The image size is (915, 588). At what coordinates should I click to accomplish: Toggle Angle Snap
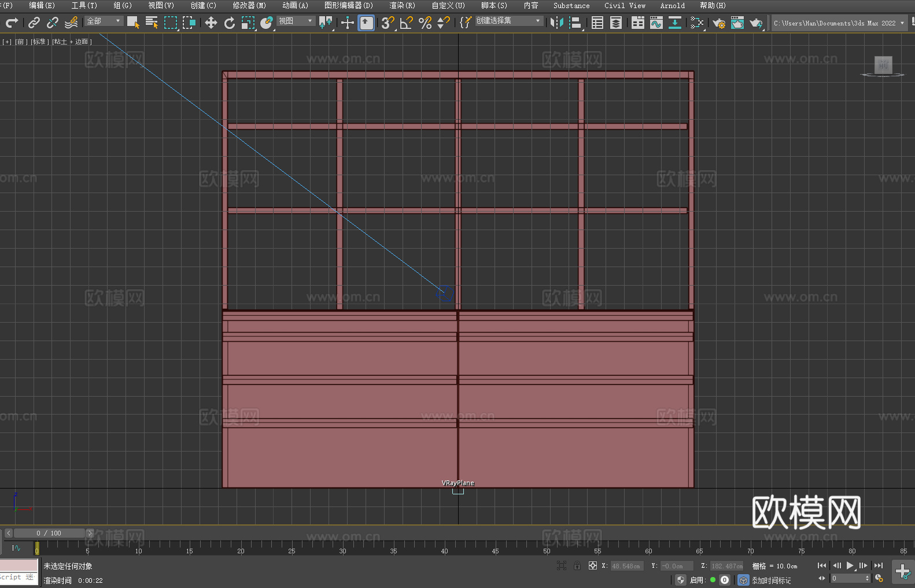(x=407, y=23)
